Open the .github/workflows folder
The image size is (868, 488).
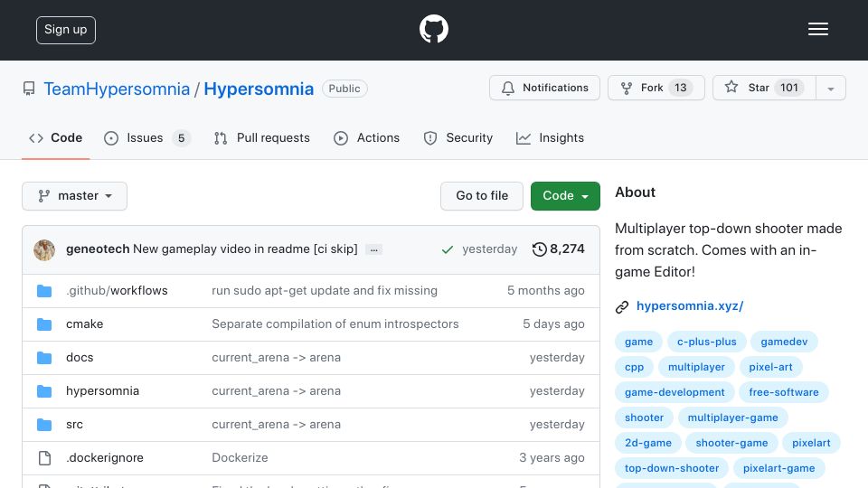(117, 290)
